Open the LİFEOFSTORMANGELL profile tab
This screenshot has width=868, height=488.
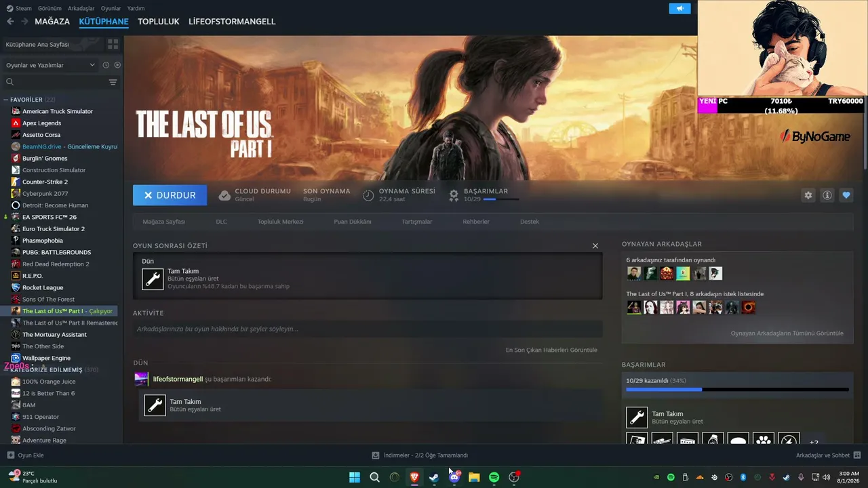232,22
